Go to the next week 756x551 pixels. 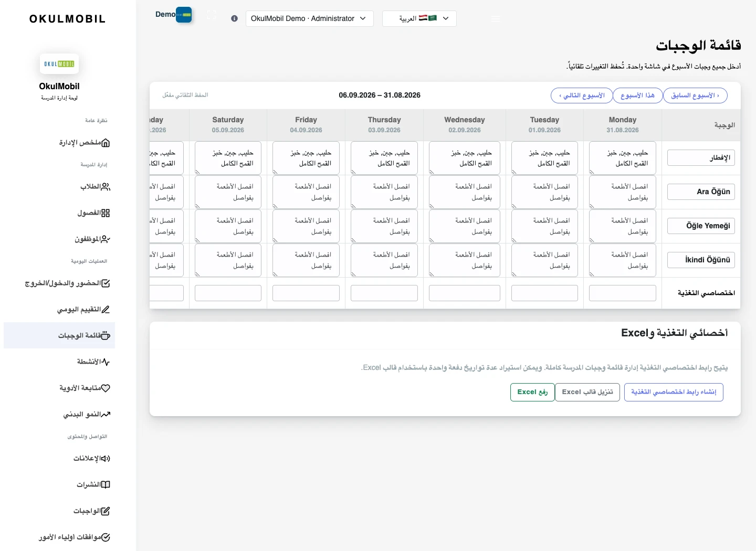(582, 96)
